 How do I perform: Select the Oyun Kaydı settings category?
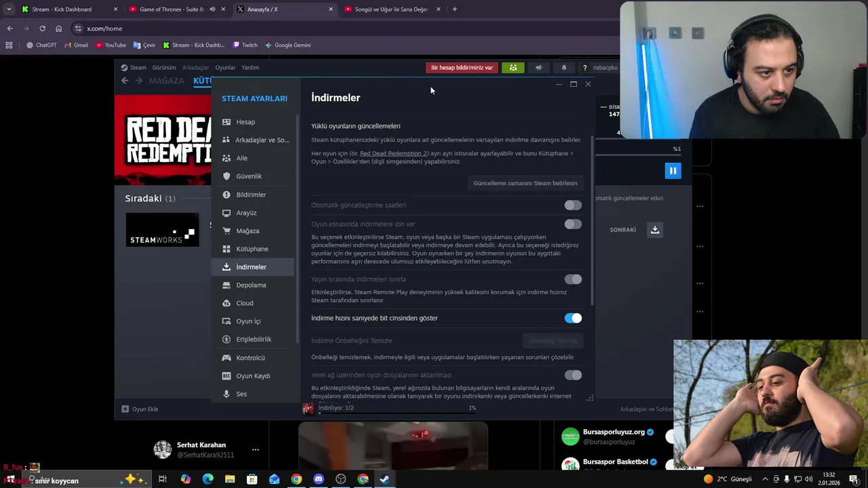pos(253,376)
